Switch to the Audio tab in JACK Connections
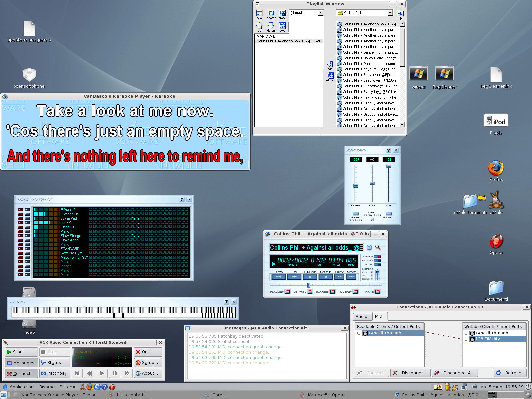532x399 pixels. pos(362,316)
